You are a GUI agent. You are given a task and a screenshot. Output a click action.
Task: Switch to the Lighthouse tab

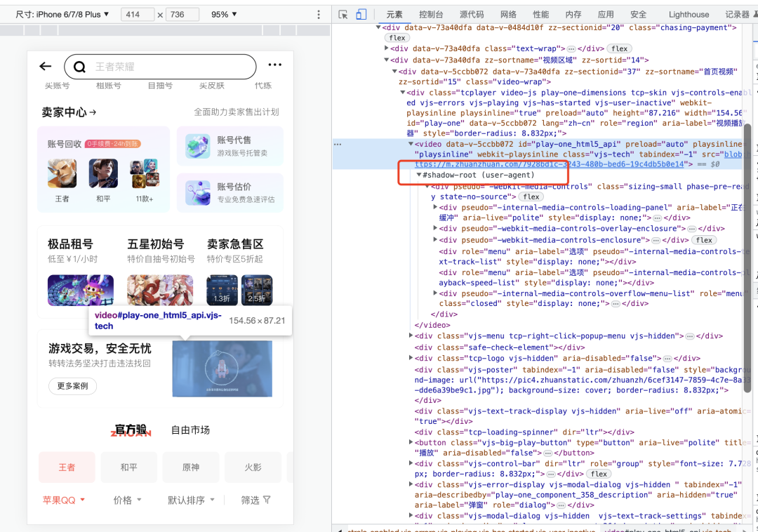click(x=689, y=15)
